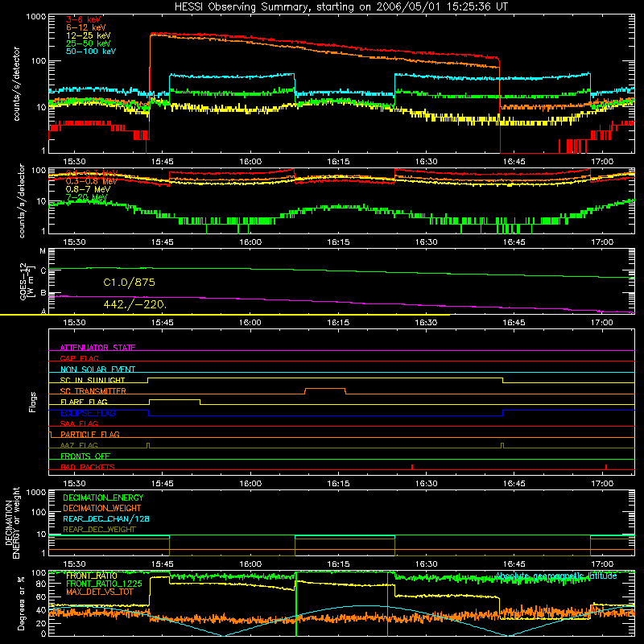Click the 1000 tick of top count-rate panel
Image resolution: width=644 pixels, height=644 pixels.
(36, 17)
